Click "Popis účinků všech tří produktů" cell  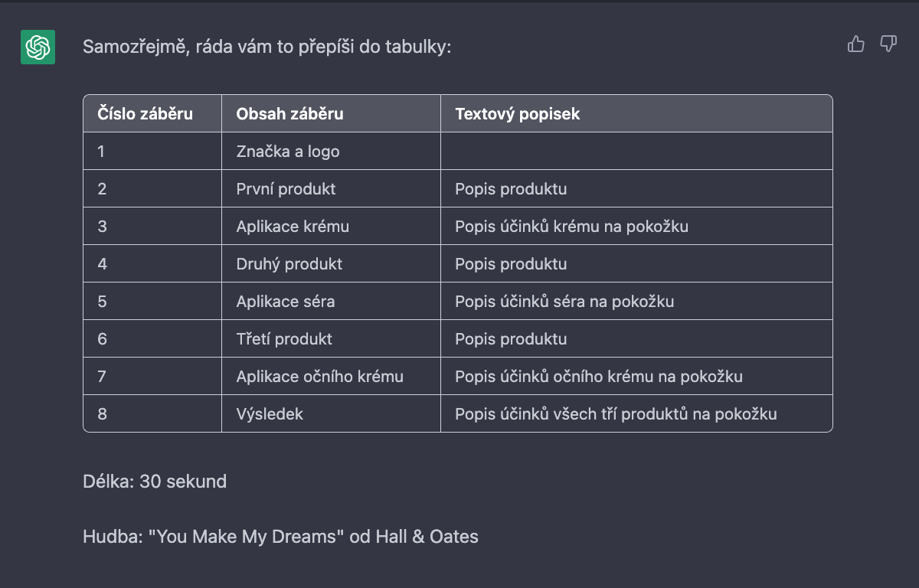pyautogui.click(x=636, y=414)
